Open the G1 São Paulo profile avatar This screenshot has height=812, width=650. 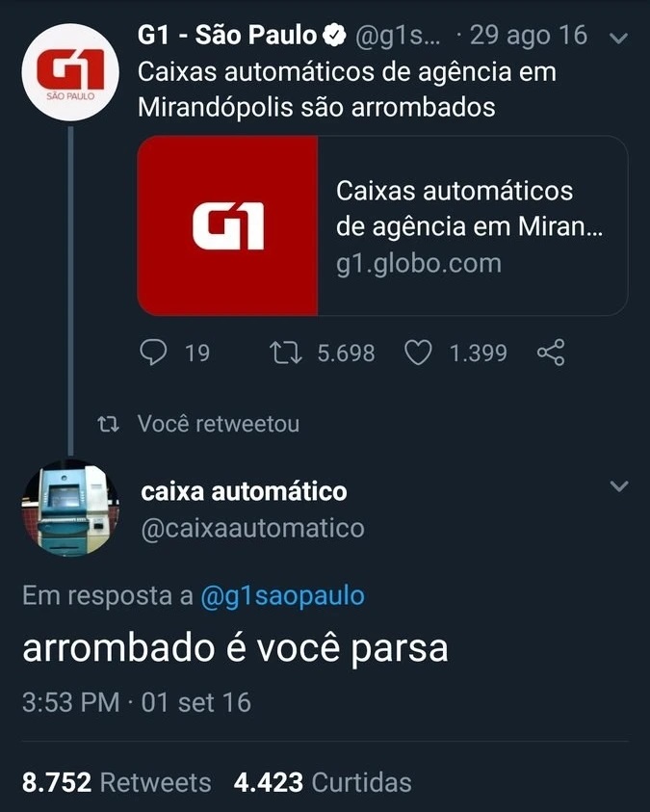pyautogui.click(x=70, y=72)
